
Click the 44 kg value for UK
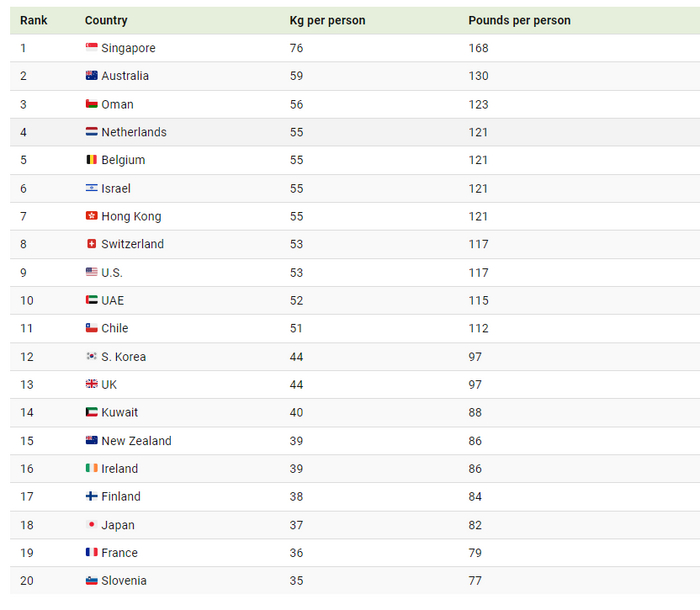297,385
